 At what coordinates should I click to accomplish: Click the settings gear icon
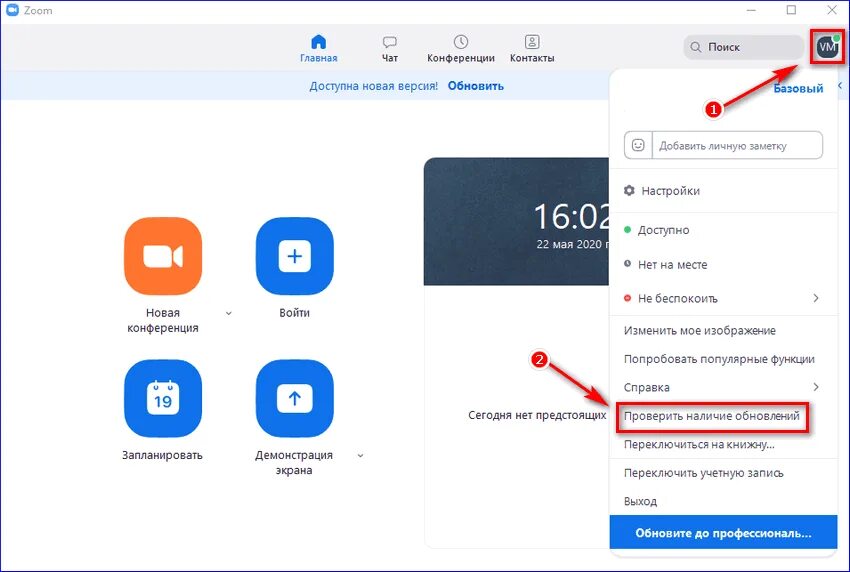pos(629,190)
